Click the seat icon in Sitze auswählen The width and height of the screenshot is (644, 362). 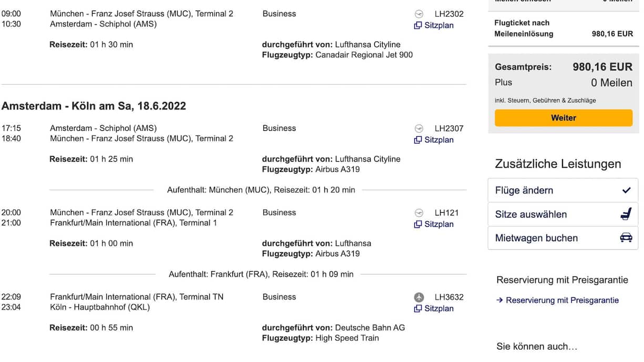pyautogui.click(x=626, y=214)
